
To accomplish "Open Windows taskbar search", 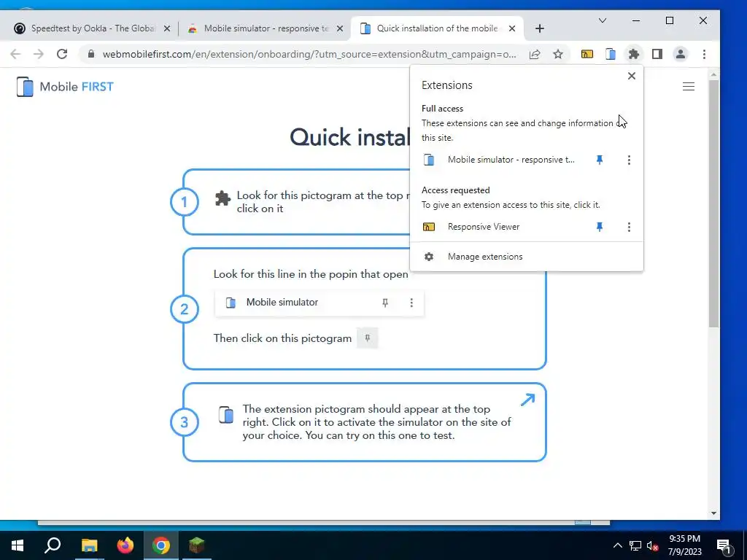I will pos(53,545).
